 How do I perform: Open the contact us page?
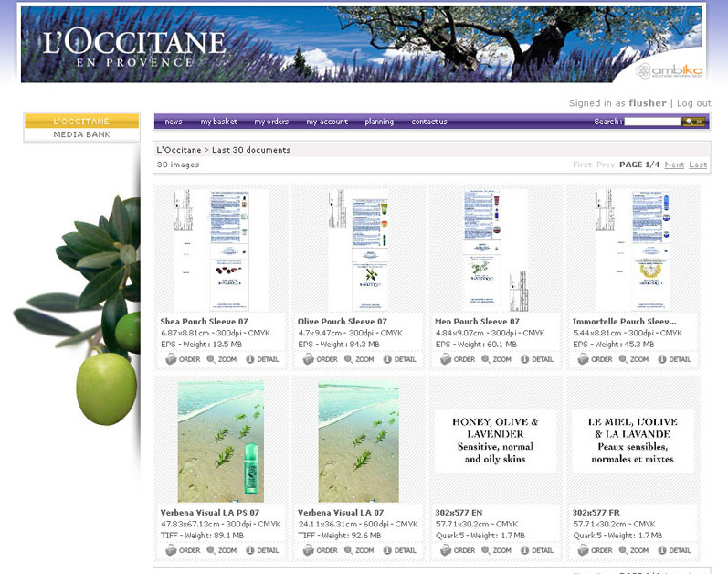pos(429,122)
